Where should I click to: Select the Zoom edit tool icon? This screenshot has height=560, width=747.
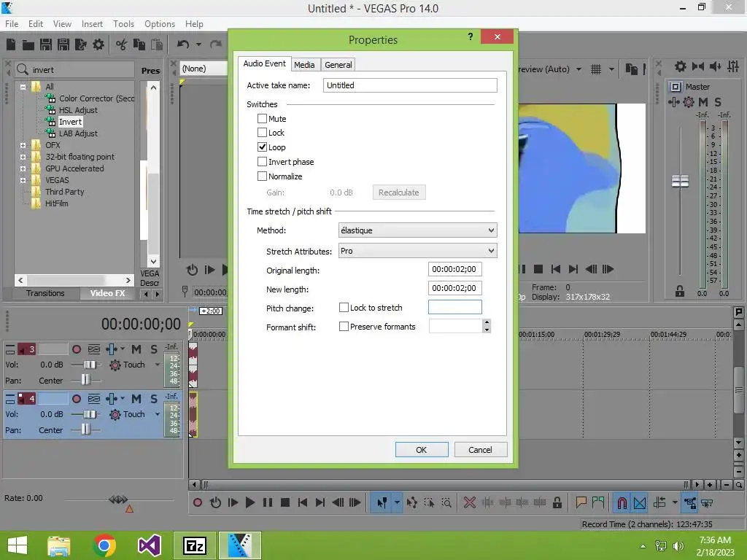coord(447,502)
